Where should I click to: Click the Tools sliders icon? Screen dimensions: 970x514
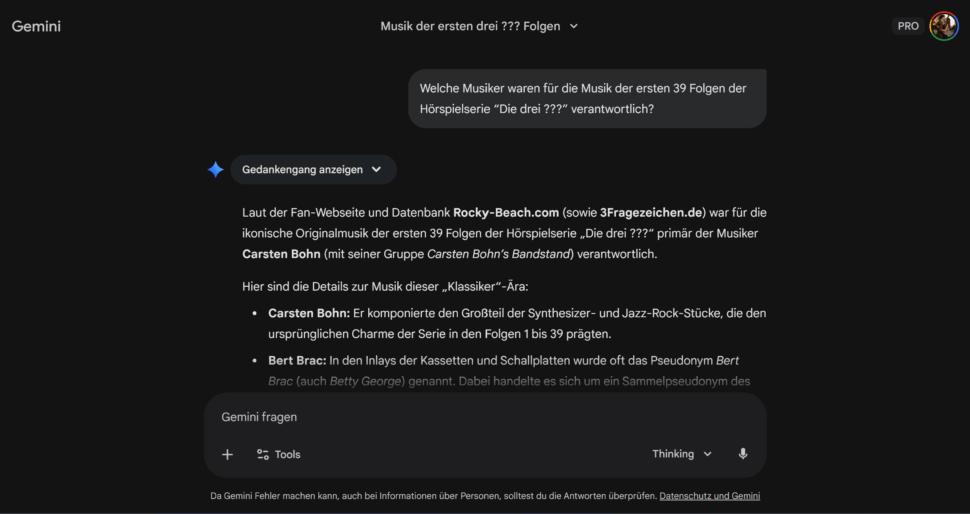[x=262, y=454]
